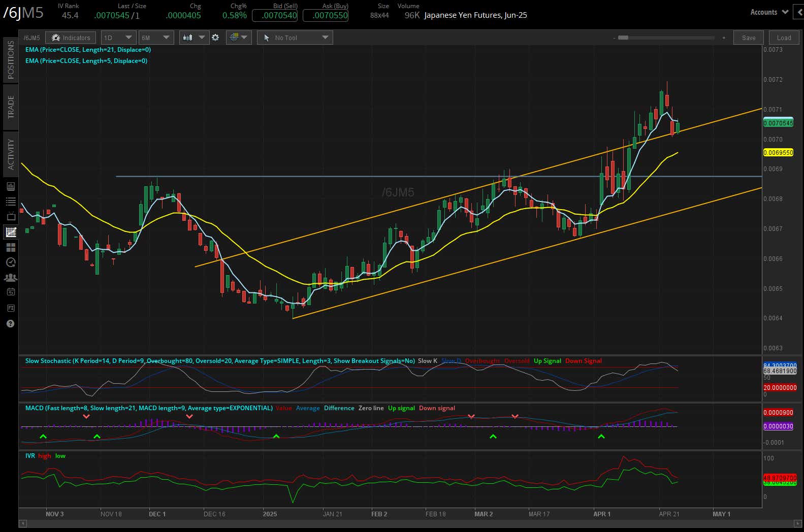Click the zoom in plus control

[724, 38]
